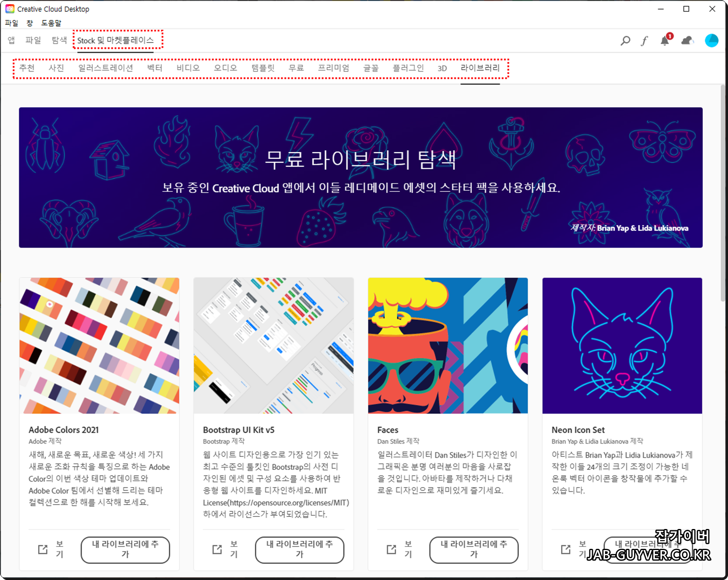
Task: Switch to the 탐색 tab
Action: [59, 40]
